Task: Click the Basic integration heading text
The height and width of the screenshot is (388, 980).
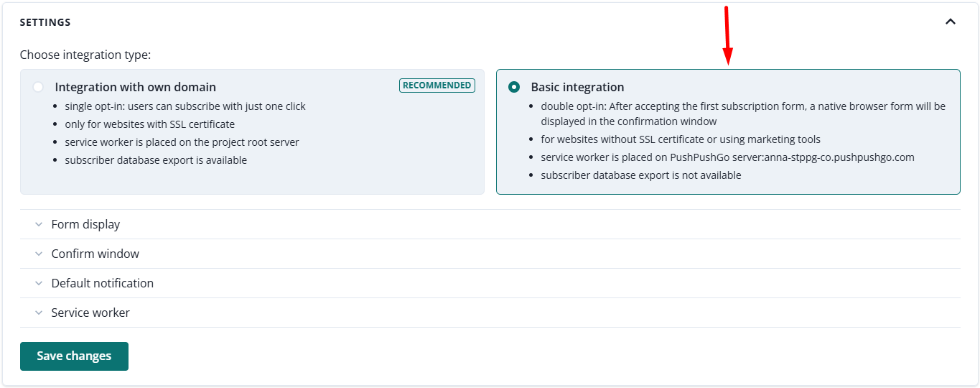Action: pyautogui.click(x=577, y=87)
